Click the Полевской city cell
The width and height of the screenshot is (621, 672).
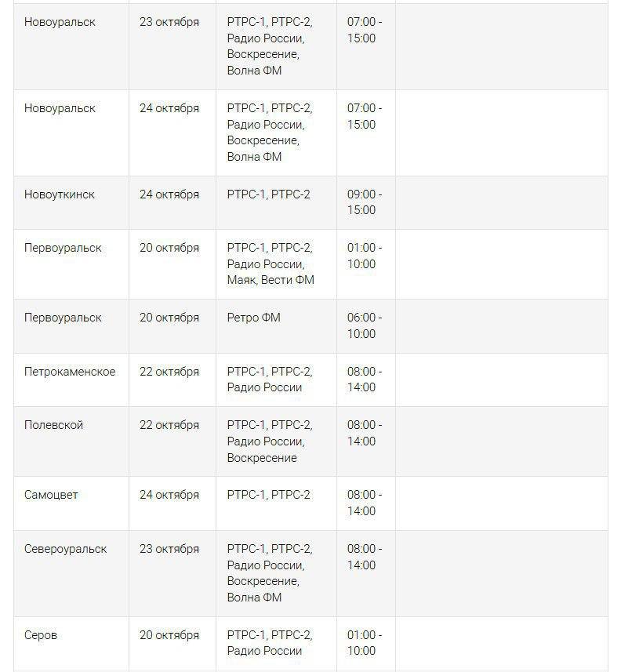54,425
